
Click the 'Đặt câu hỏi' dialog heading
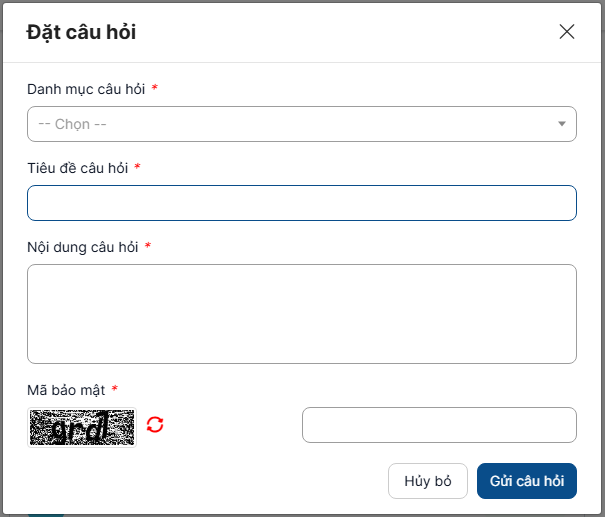(x=81, y=32)
